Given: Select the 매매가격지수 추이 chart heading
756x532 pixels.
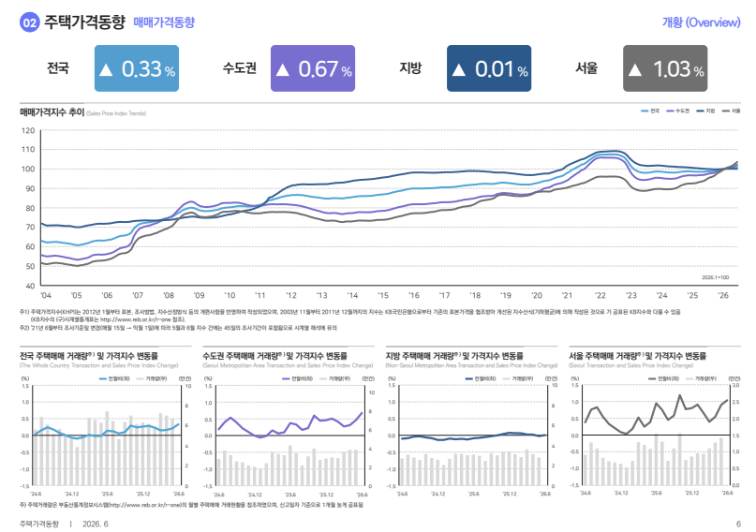Looking at the screenshot, I should pos(52,112).
